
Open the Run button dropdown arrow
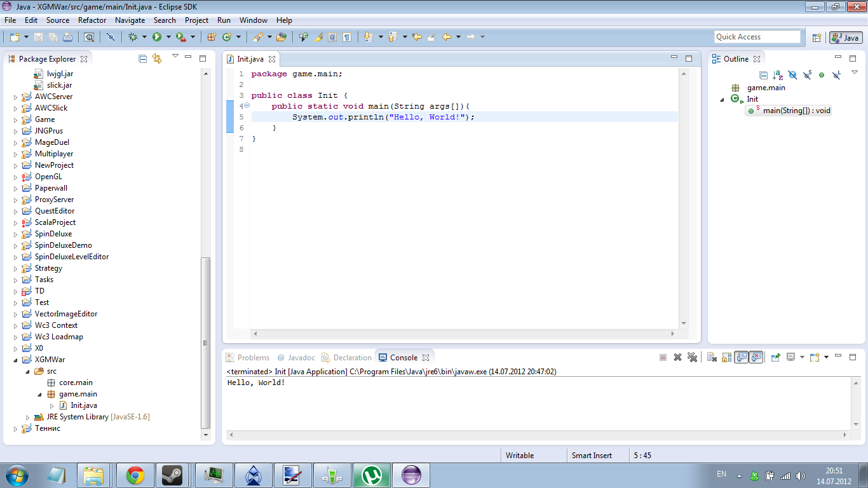(x=168, y=37)
